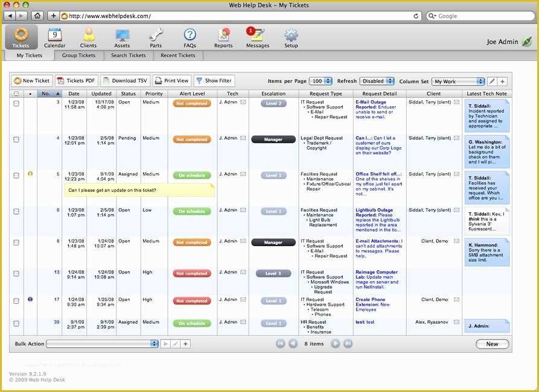This screenshot has width=539, height=392.
Task: Email Client, Demo on ticket 8
Action: (x=456, y=241)
